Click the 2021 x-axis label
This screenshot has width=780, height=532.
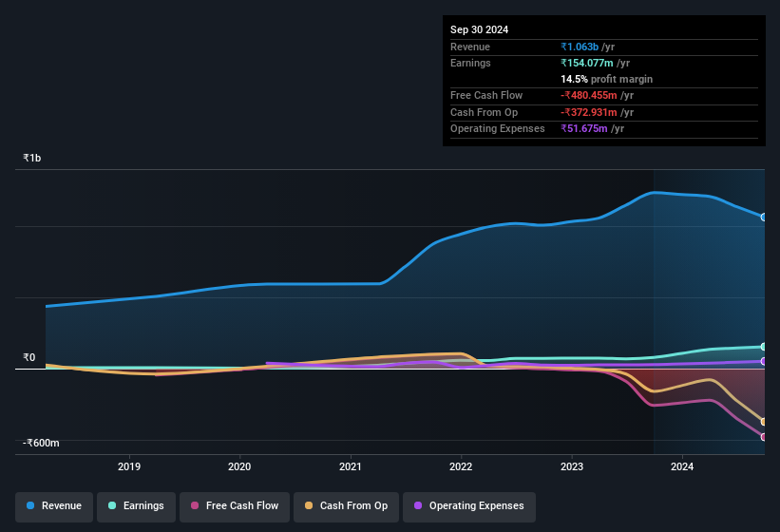coord(351,466)
